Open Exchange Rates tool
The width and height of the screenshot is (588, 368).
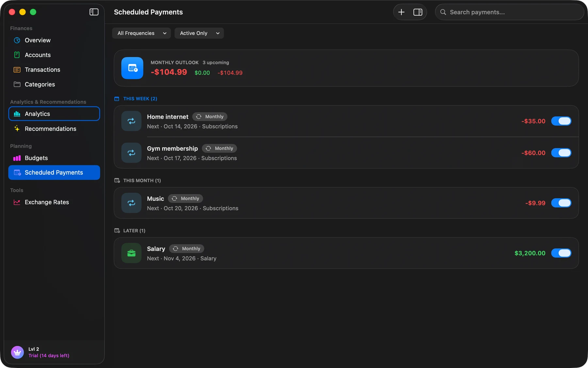pyautogui.click(x=54, y=202)
